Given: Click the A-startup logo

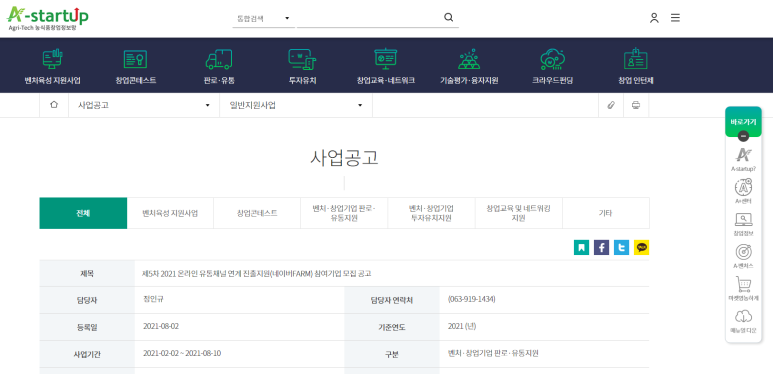Looking at the screenshot, I should tap(48, 19).
